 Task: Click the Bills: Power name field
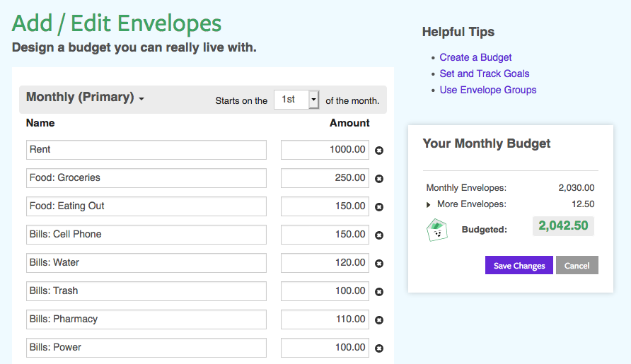pyautogui.click(x=146, y=348)
